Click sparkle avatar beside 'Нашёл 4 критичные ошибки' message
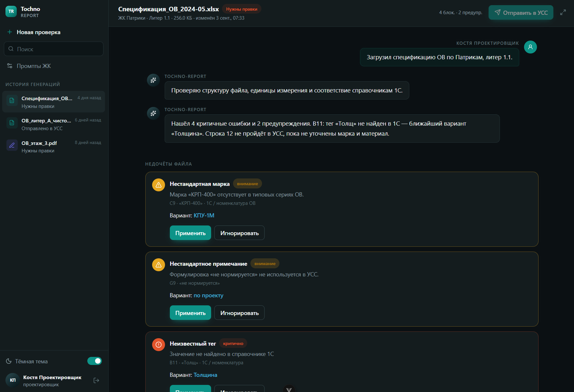The width and height of the screenshot is (574, 392). point(153,113)
